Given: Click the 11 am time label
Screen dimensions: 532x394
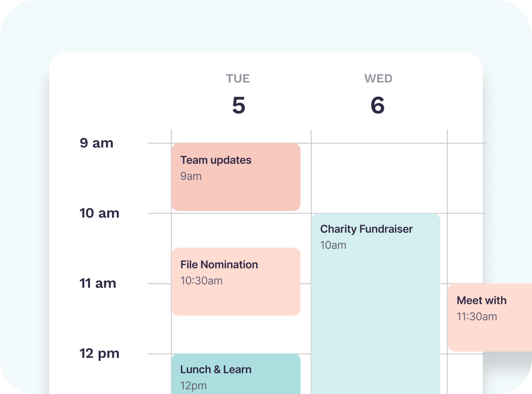Looking at the screenshot, I should (98, 283).
